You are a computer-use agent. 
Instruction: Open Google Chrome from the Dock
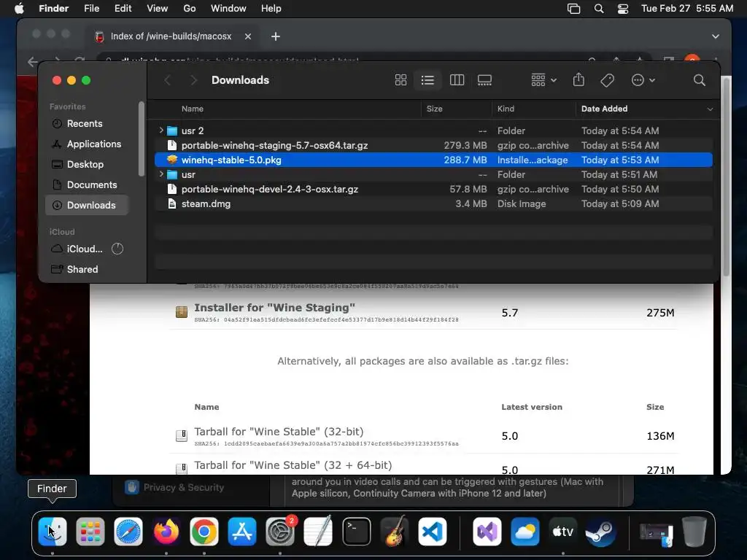tap(204, 532)
